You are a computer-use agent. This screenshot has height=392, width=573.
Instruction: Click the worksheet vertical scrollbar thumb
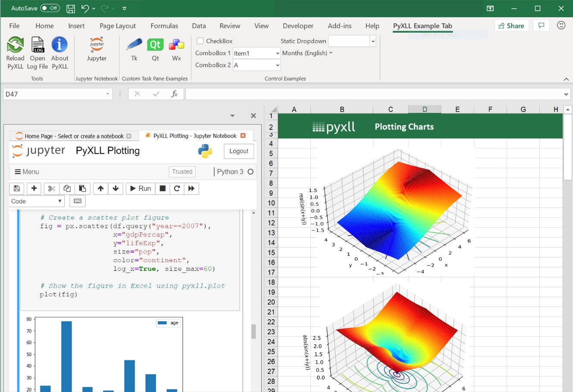pos(567,147)
